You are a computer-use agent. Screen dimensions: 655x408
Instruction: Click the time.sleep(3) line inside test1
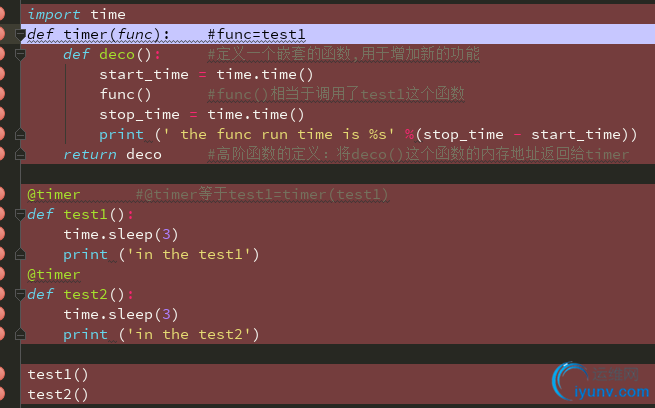pos(121,234)
